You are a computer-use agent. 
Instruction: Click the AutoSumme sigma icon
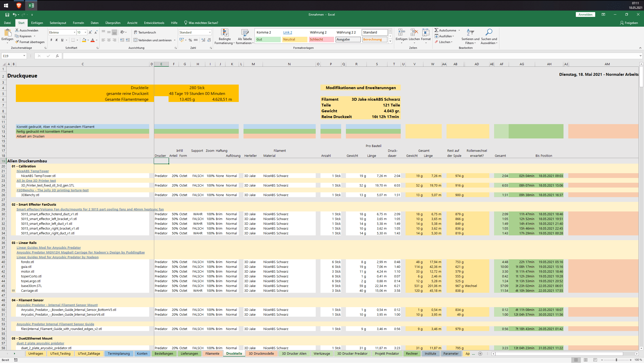436,30
